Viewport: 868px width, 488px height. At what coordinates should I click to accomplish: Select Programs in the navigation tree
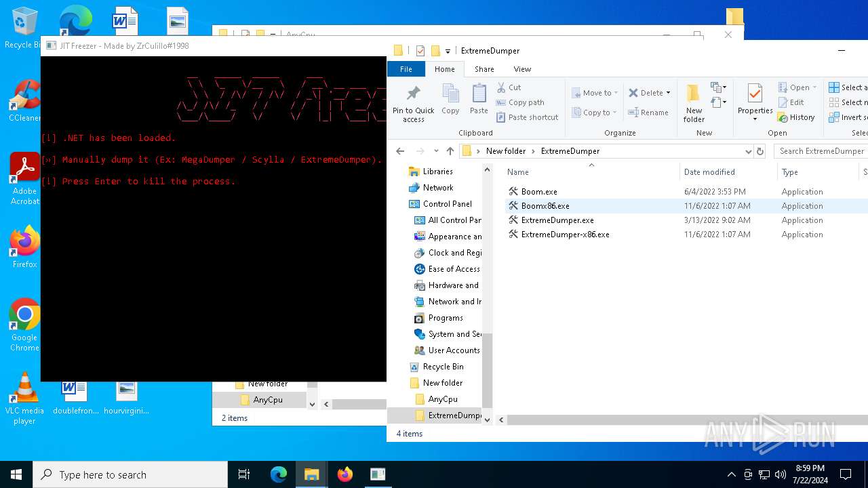tap(446, 318)
